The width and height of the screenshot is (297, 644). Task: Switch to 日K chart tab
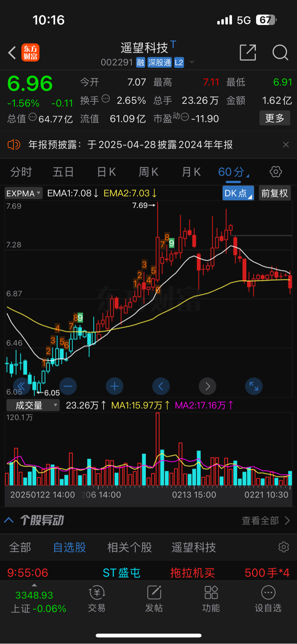[106, 172]
